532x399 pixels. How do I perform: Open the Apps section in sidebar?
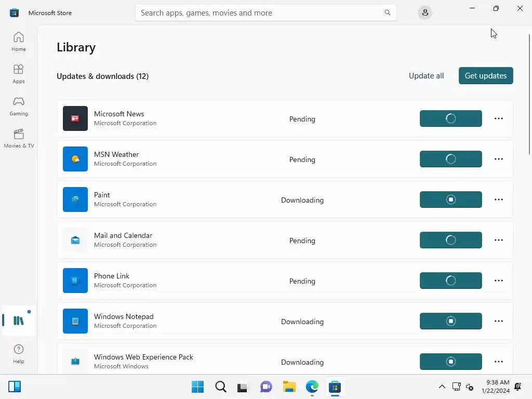[x=19, y=74]
